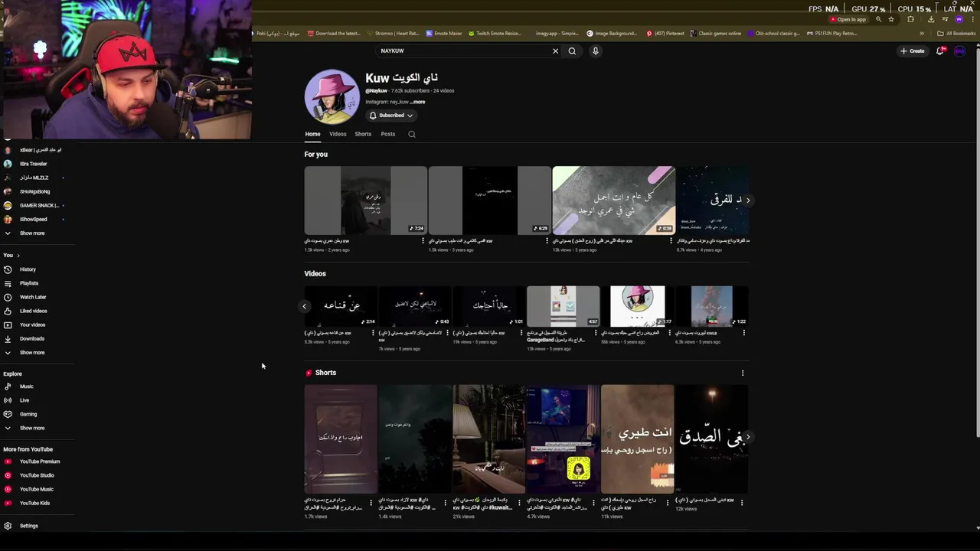Show more subscriptions
The height and width of the screenshot is (551, 980).
pyautogui.click(x=31, y=233)
